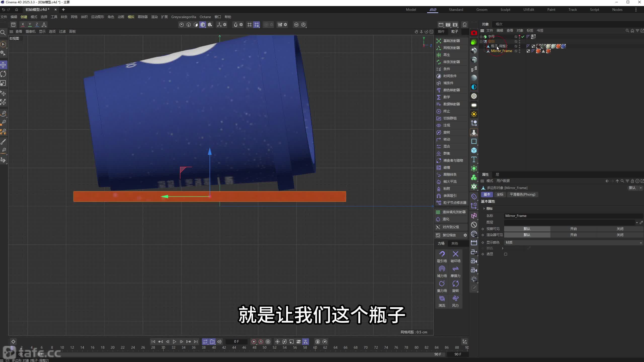Expand the 字母 object in hierarchy

[481, 37]
